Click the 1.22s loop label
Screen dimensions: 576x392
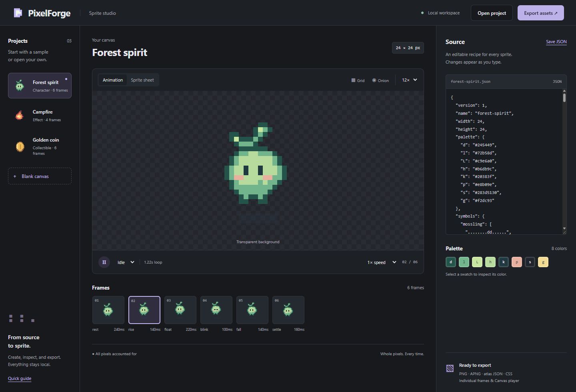pyautogui.click(x=153, y=262)
